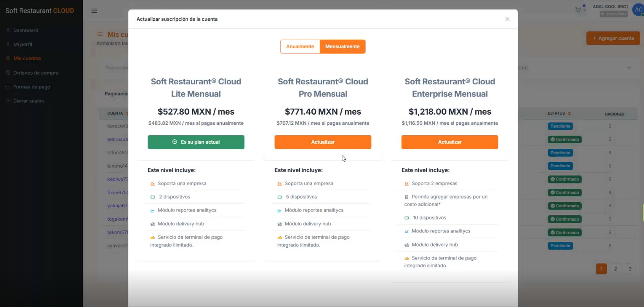Expand the filter dropdown chevron behind the dialog
This screenshot has height=307, width=644.
[x=629, y=68]
